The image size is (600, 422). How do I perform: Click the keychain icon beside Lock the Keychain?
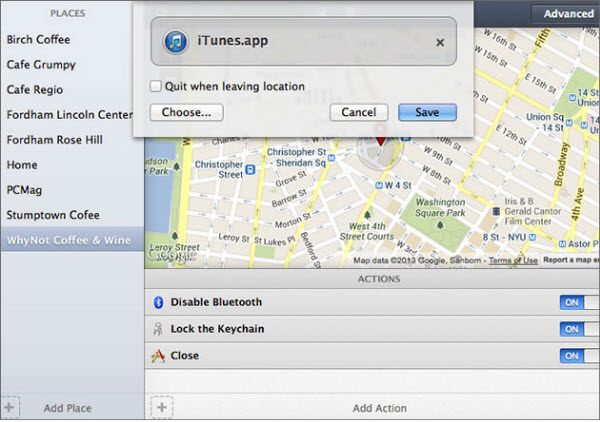158,329
